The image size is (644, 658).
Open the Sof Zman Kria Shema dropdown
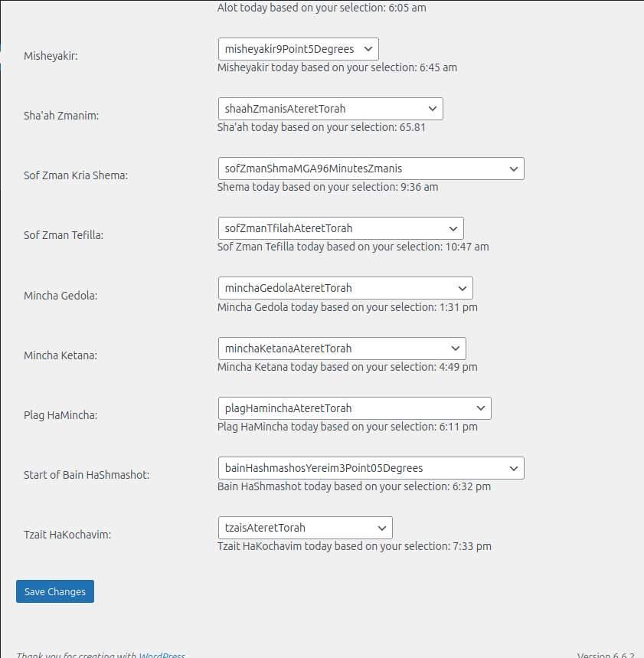click(371, 169)
